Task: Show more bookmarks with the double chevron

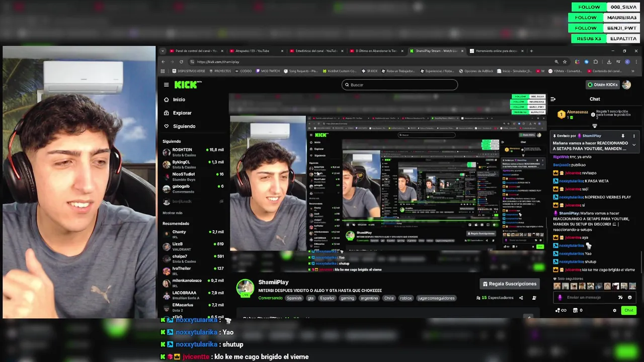Action: tap(633, 71)
